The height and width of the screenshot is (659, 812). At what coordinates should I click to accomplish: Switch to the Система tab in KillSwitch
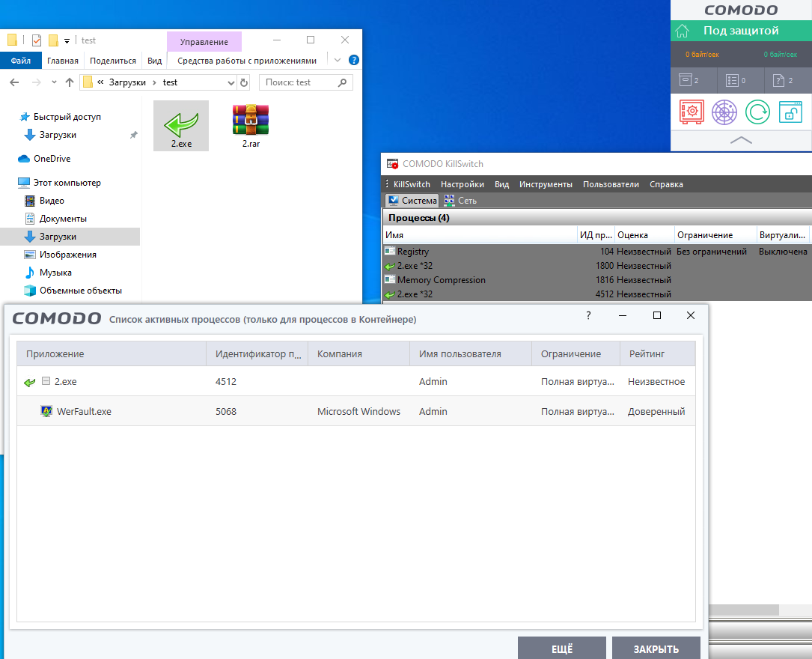click(412, 201)
